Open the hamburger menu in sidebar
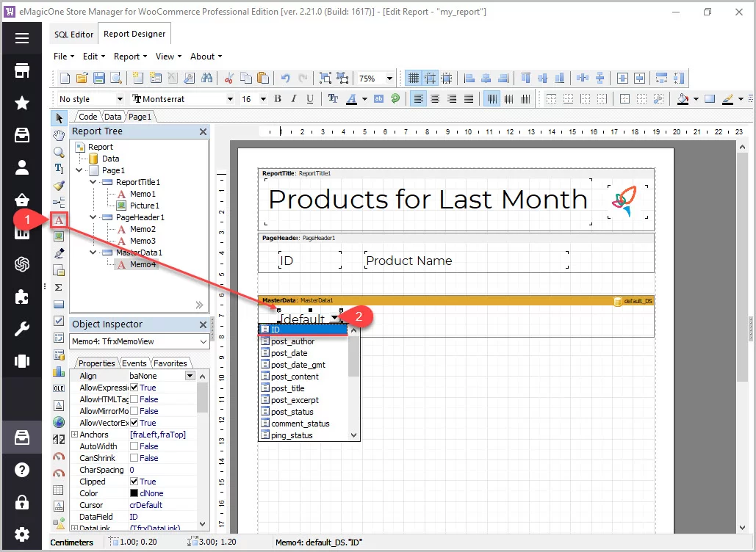The width and height of the screenshot is (756, 552). (x=22, y=39)
